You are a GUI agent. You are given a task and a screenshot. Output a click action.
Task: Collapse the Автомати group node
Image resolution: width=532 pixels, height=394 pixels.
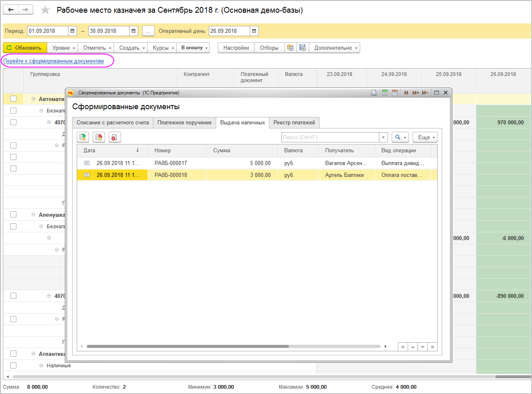(34, 99)
